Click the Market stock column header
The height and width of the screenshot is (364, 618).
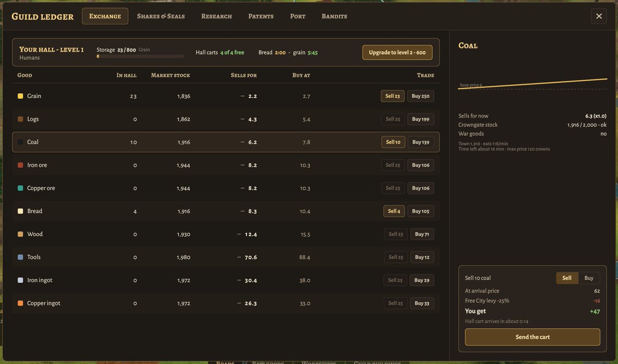point(170,75)
